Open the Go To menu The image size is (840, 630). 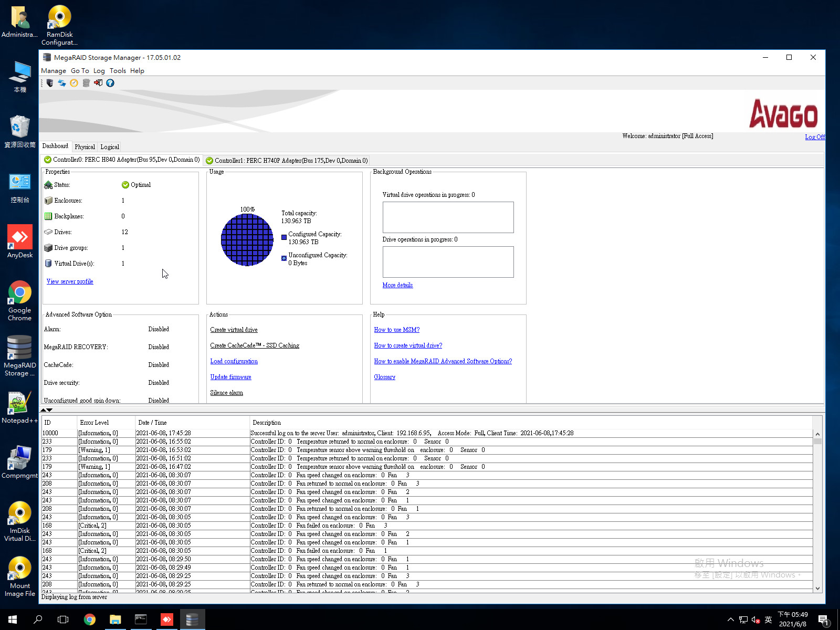pos(80,71)
